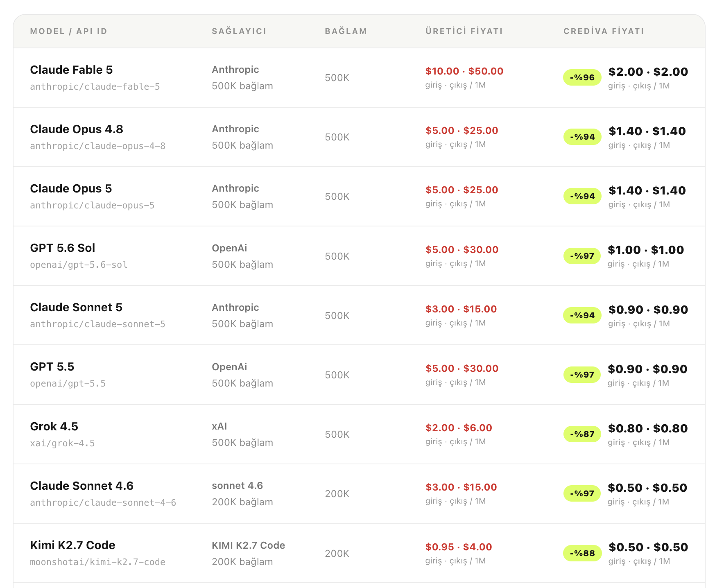Click the Kimi K2.7 Code model title
Screen dimensions: 724x588
pos(72,545)
